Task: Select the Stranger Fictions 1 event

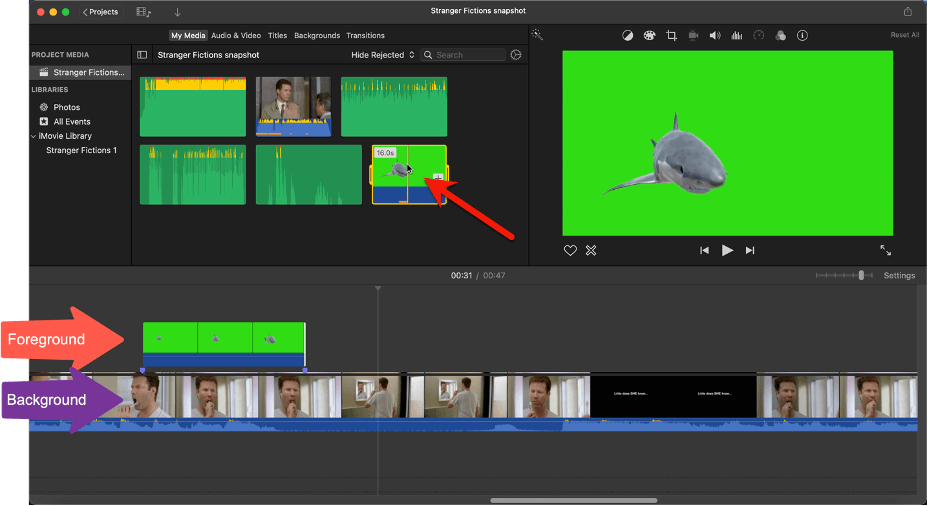Action: pyautogui.click(x=81, y=150)
